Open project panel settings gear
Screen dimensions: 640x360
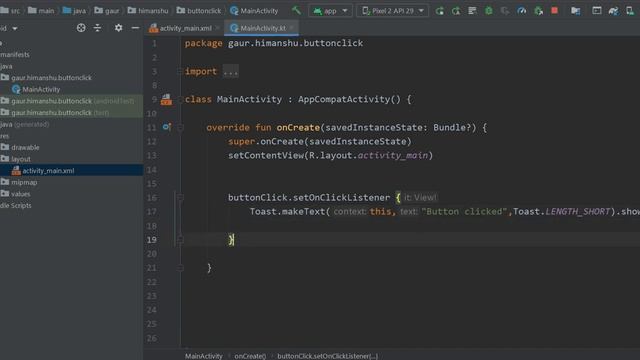(118, 28)
